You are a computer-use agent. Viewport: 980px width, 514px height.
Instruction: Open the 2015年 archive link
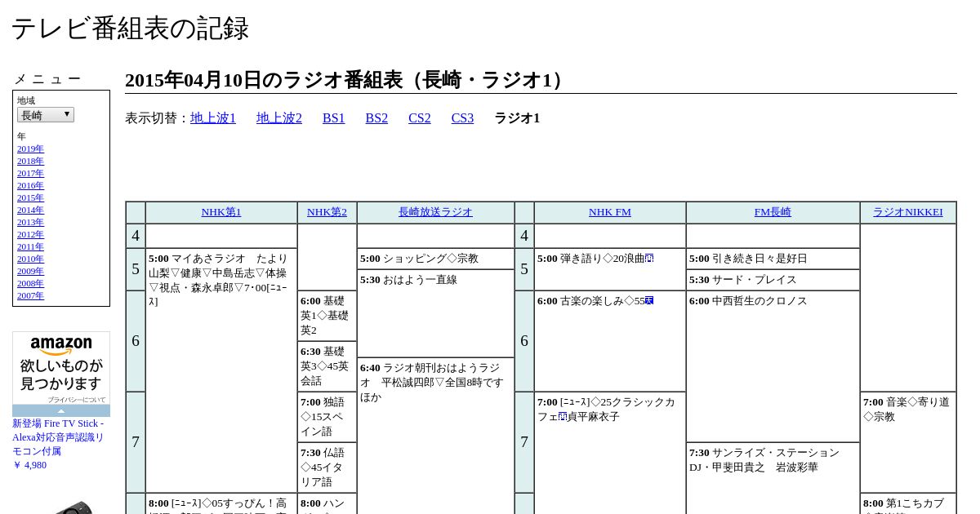click(x=30, y=197)
